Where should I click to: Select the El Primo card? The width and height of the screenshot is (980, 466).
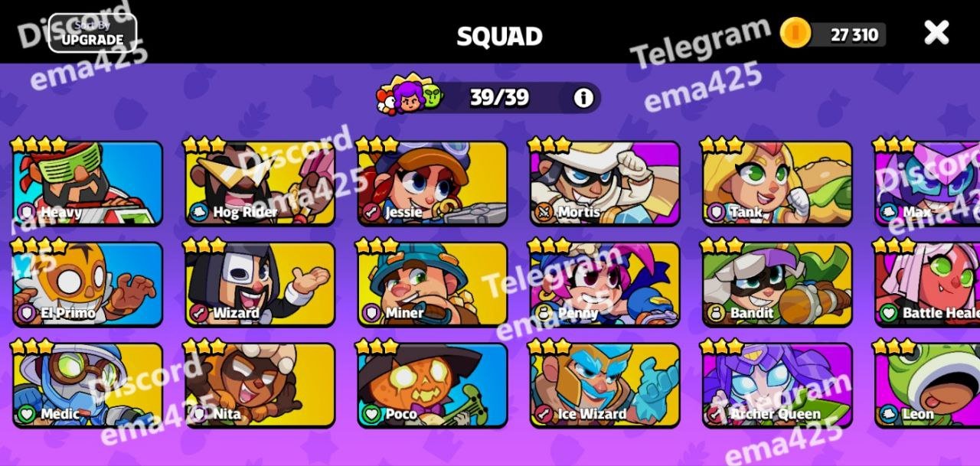(x=88, y=284)
